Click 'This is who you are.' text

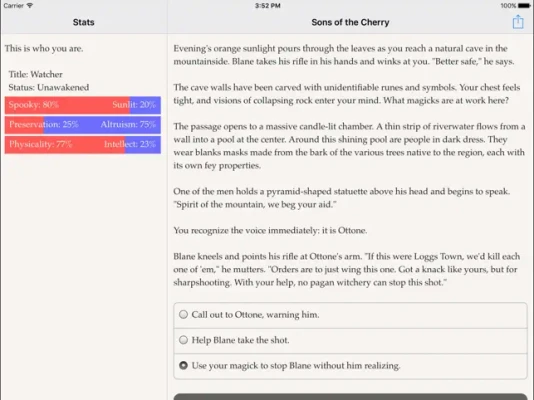[x=44, y=48]
